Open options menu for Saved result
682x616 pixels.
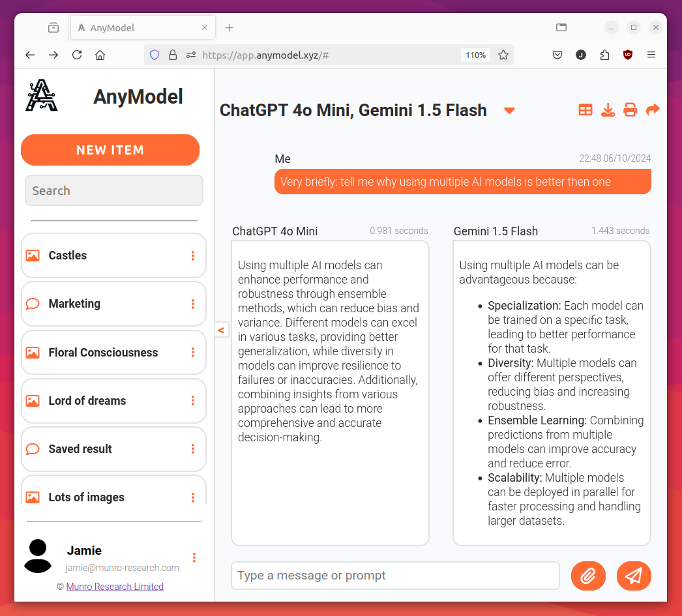pos(193,448)
